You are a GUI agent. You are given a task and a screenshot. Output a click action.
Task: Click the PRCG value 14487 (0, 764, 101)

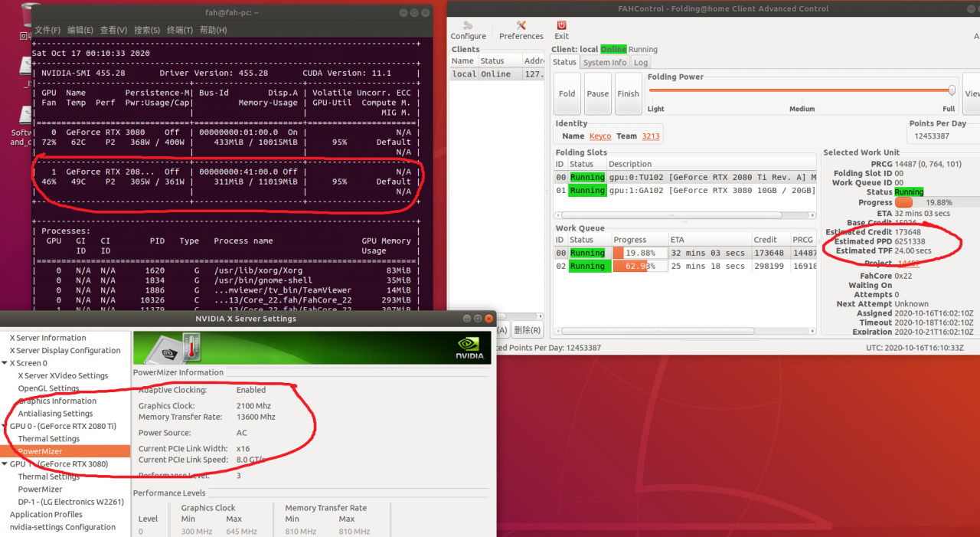(928, 164)
